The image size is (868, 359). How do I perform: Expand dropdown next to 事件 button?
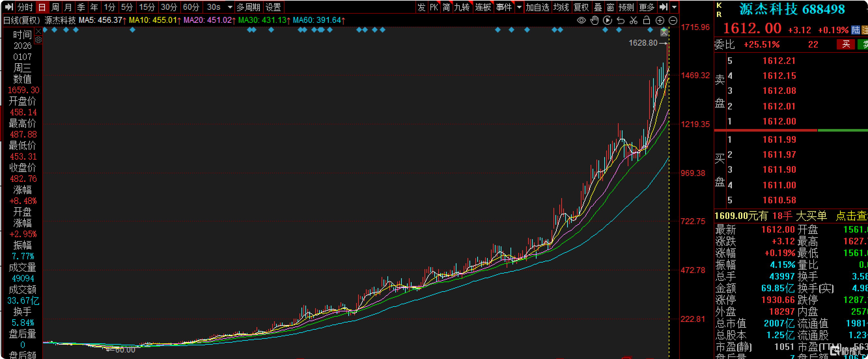coord(519,7)
